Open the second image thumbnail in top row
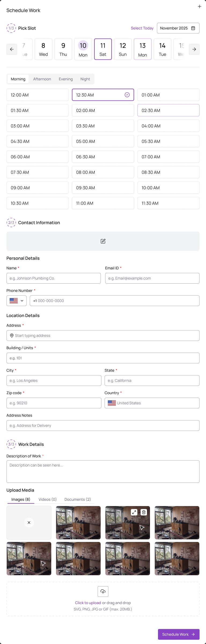 click(x=78, y=523)
